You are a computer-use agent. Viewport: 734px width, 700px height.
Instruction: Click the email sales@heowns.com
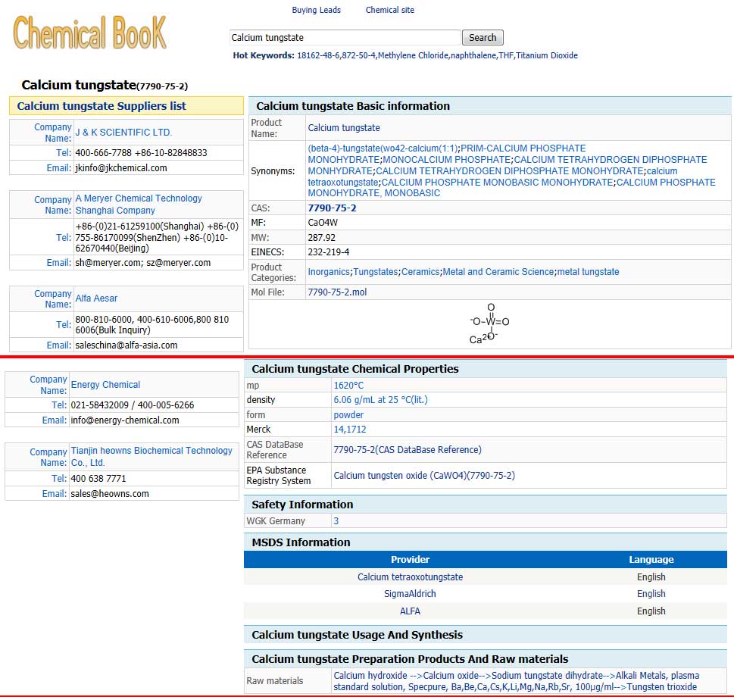110,493
